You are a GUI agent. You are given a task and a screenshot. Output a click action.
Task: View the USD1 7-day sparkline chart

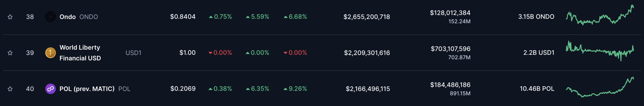(x=600, y=51)
